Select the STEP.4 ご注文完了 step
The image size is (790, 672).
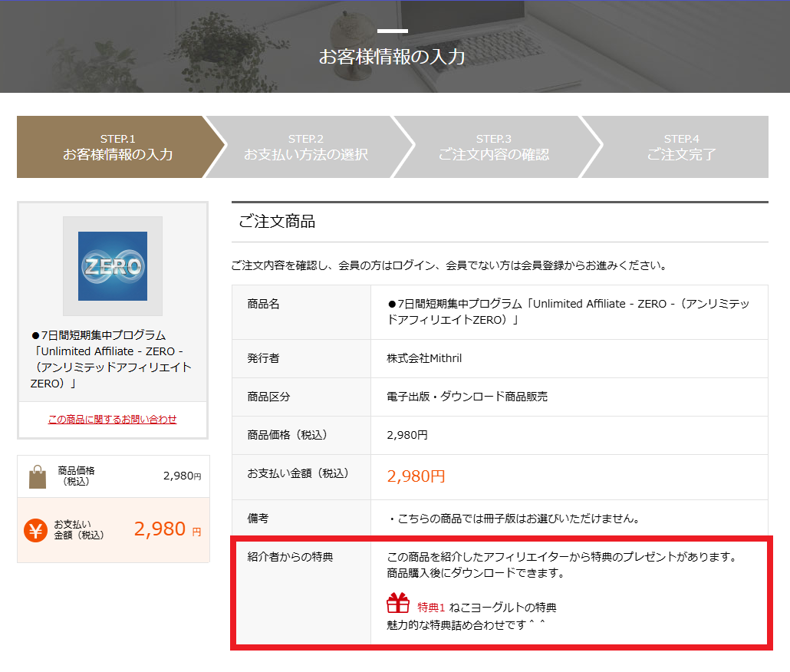681,147
